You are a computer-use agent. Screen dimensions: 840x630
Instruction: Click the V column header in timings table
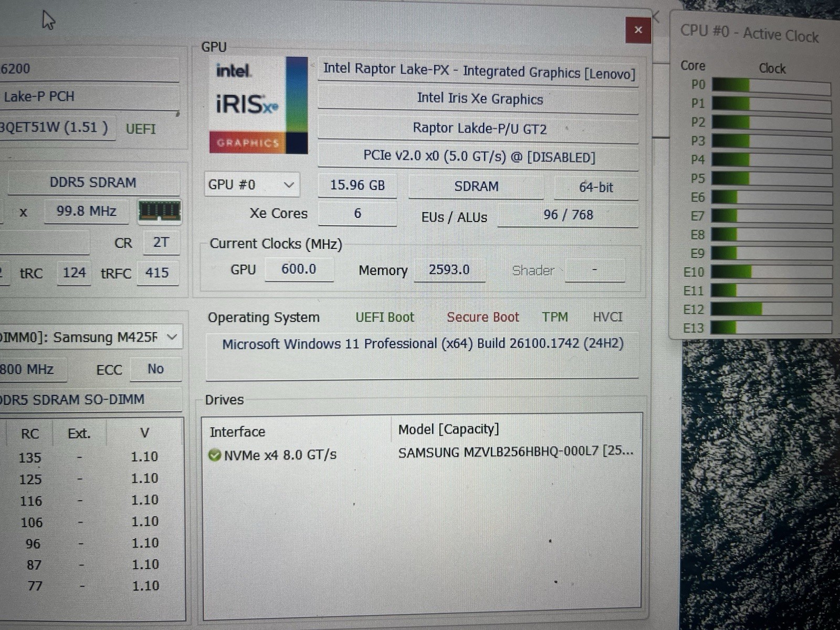coord(145,433)
